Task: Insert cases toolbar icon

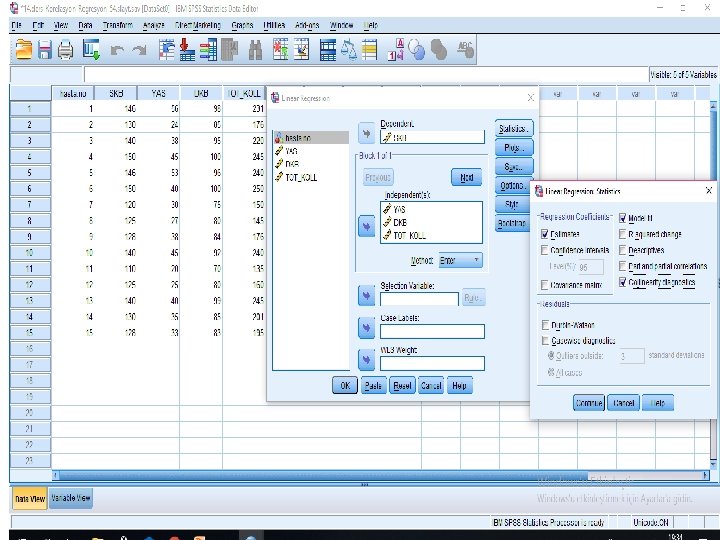Action: (x=281, y=50)
